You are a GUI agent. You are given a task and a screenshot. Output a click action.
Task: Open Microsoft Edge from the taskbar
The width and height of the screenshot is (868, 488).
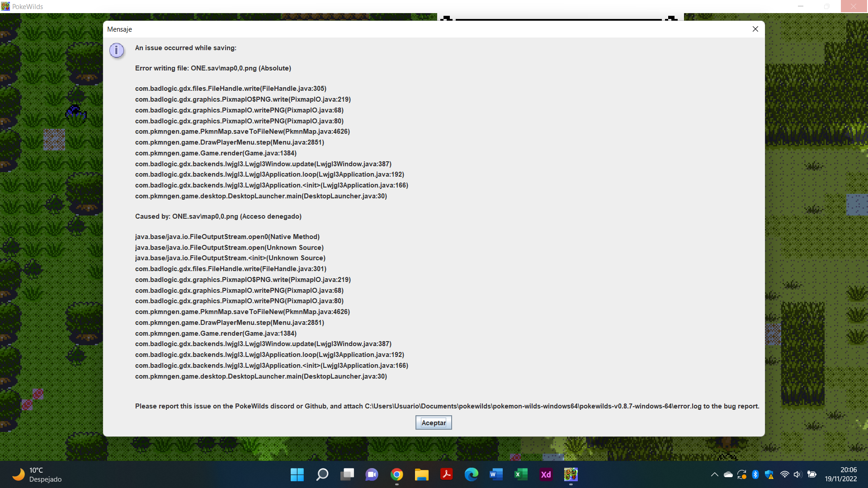(x=472, y=474)
